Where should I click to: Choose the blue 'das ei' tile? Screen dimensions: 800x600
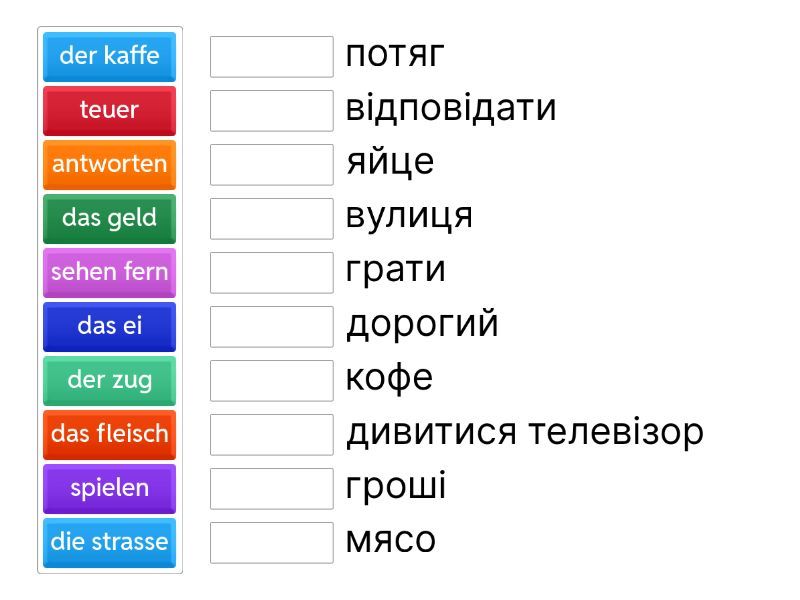(x=109, y=326)
